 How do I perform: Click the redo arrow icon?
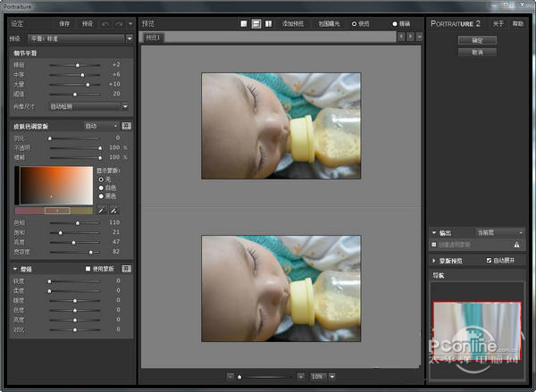118,23
